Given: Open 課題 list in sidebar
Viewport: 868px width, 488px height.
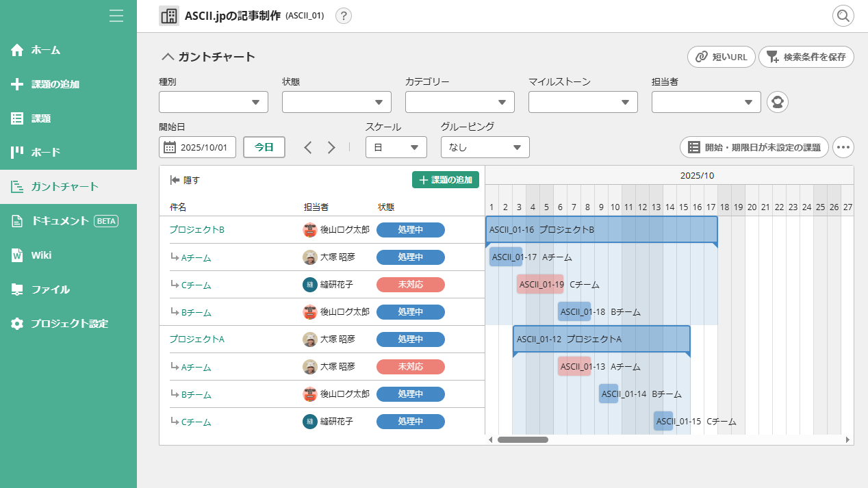Looking at the screenshot, I should (x=68, y=118).
